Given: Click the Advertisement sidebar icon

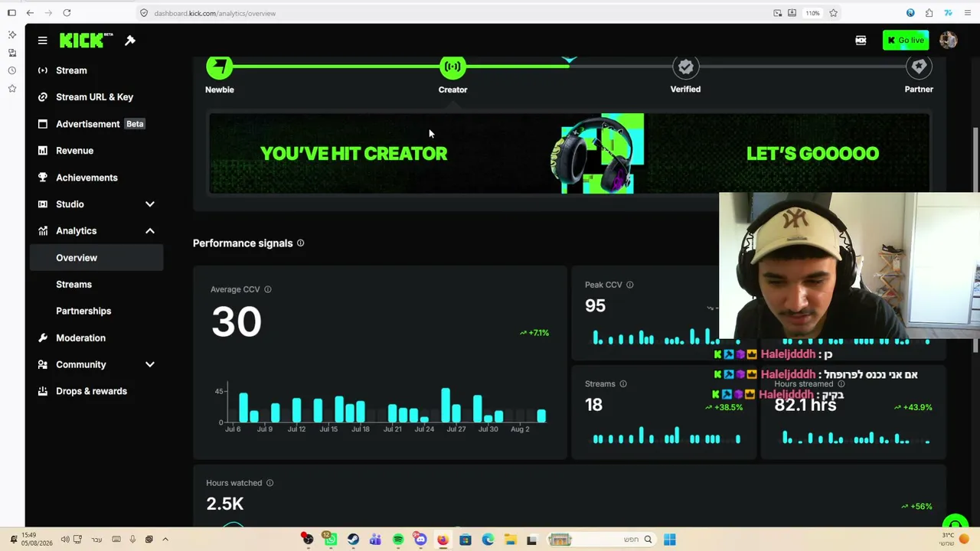Looking at the screenshot, I should [x=43, y=124].
